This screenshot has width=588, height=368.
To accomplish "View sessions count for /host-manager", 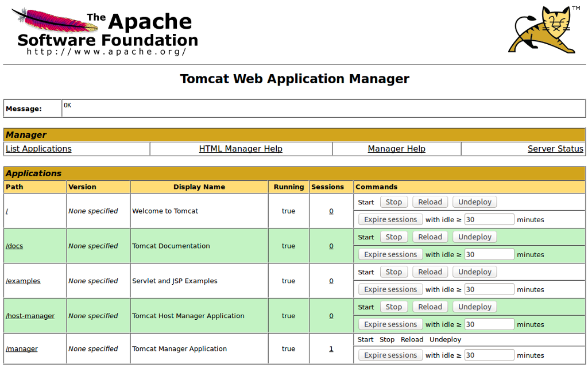I will pos(331,316).
